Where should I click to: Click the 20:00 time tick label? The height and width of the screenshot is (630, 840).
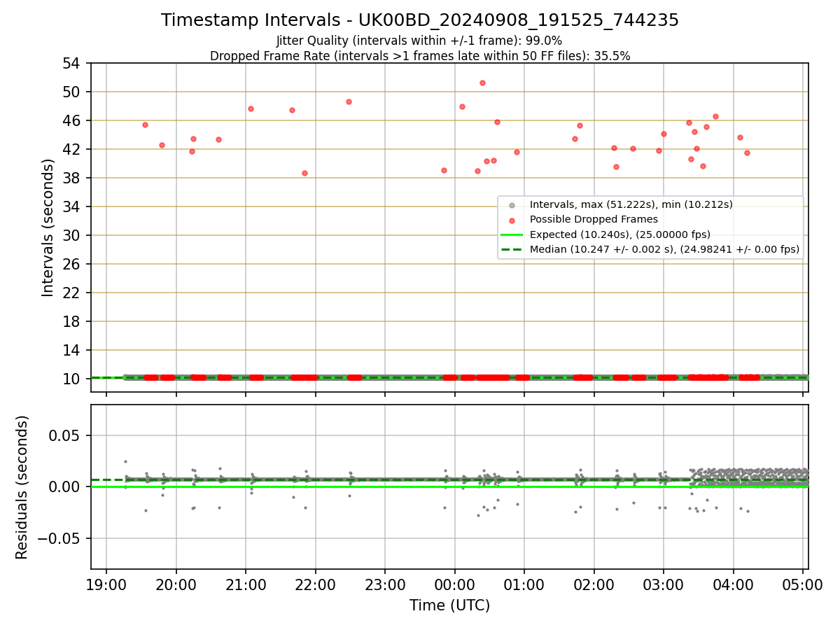point(176,585)
